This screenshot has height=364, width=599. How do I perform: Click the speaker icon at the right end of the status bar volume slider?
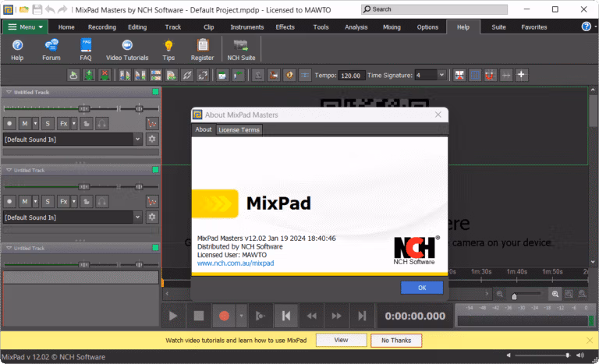click(580, 355)
